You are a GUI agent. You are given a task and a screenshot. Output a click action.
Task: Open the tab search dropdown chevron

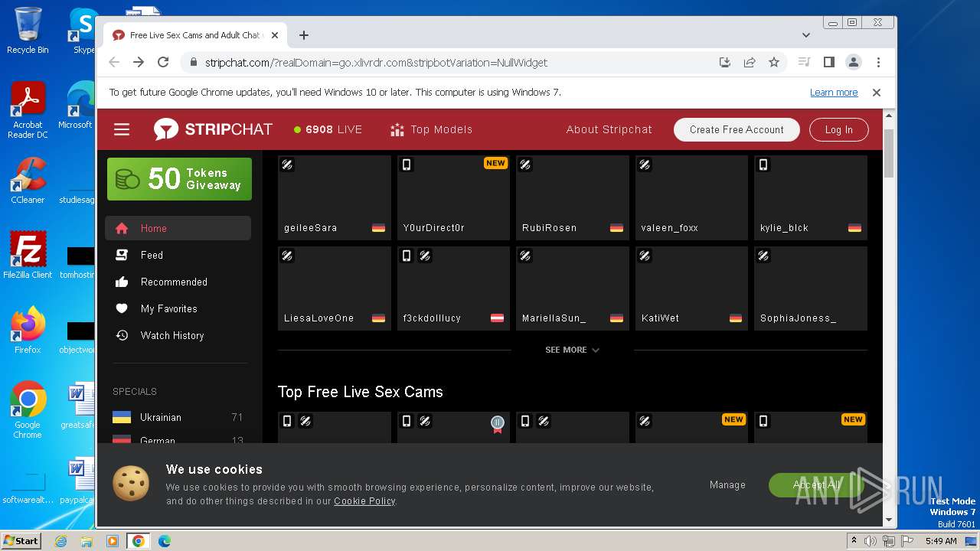pos(806,35)
